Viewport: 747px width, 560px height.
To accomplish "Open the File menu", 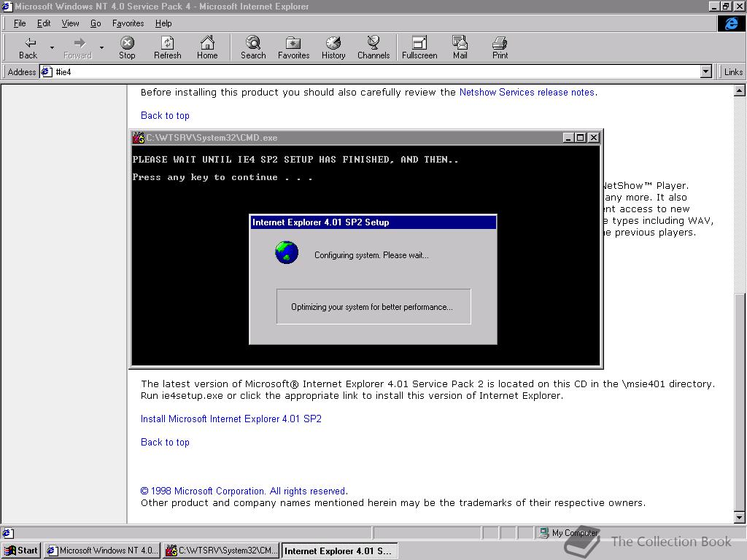I will (20, 23).
